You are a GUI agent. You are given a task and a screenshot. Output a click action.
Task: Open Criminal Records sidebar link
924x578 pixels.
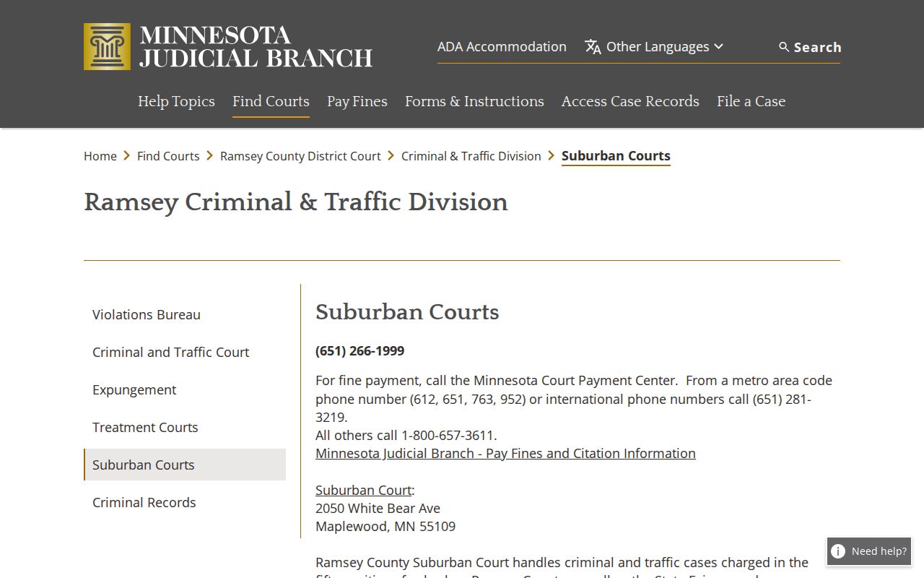(185, 502)
